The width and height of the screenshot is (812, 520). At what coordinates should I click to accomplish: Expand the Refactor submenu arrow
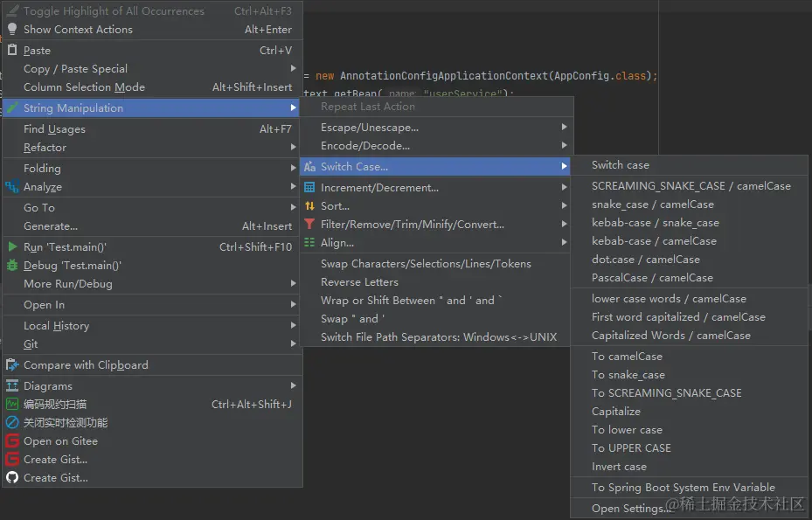tap(293, 148)
